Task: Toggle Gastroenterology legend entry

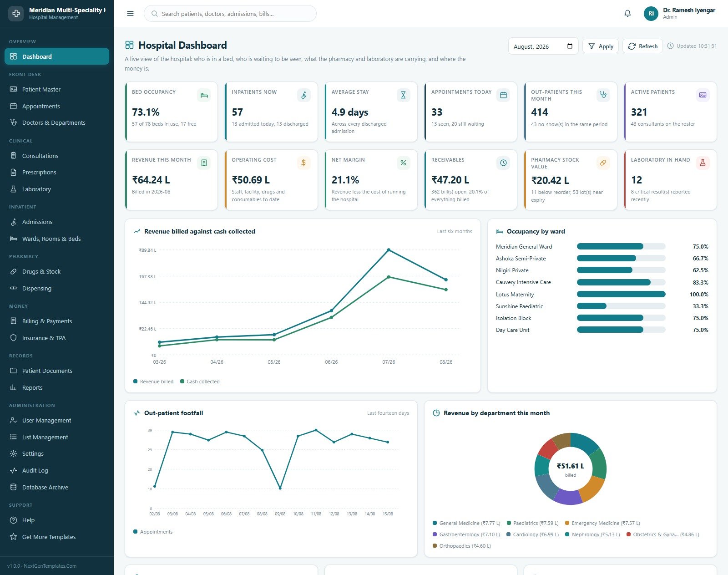Action: [x=466, y=534]
